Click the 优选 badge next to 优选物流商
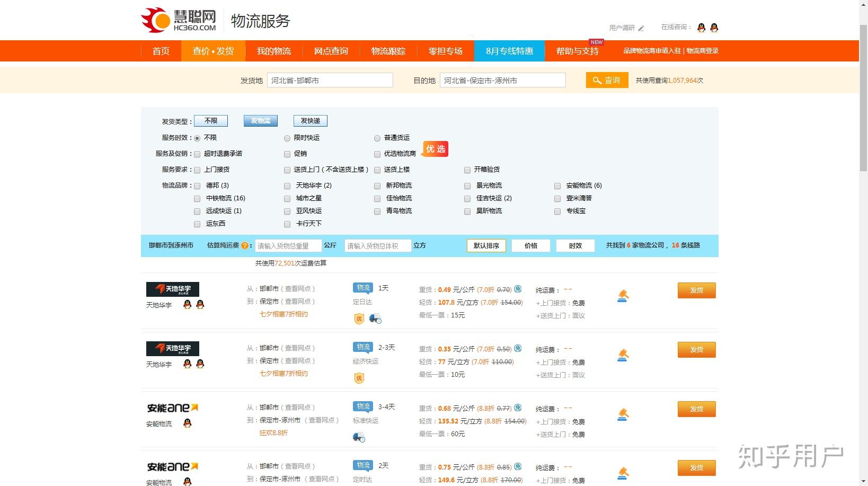This screenshot has height=486, width=868. pyautogui.click(x=436, y=149)
